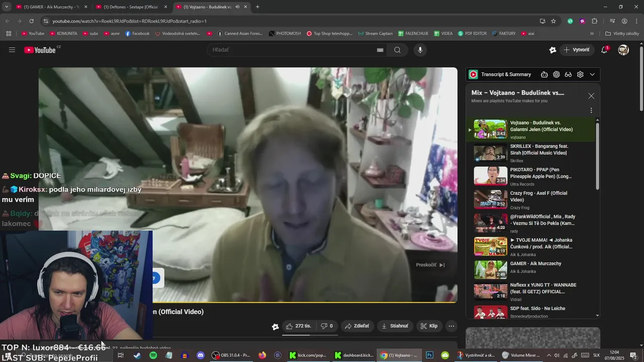644x362 pixels.
Task: Open Chrome media control icon
Action: click(x=612, y=21)
